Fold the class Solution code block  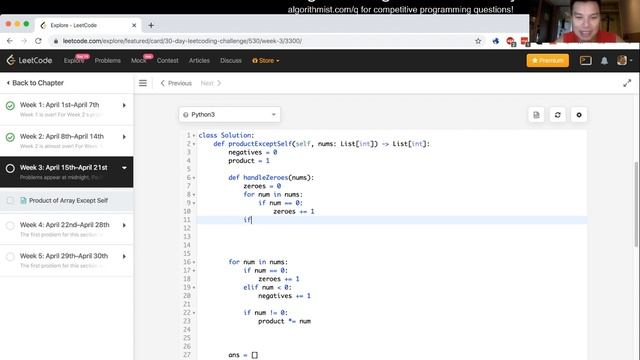(194, 136)
